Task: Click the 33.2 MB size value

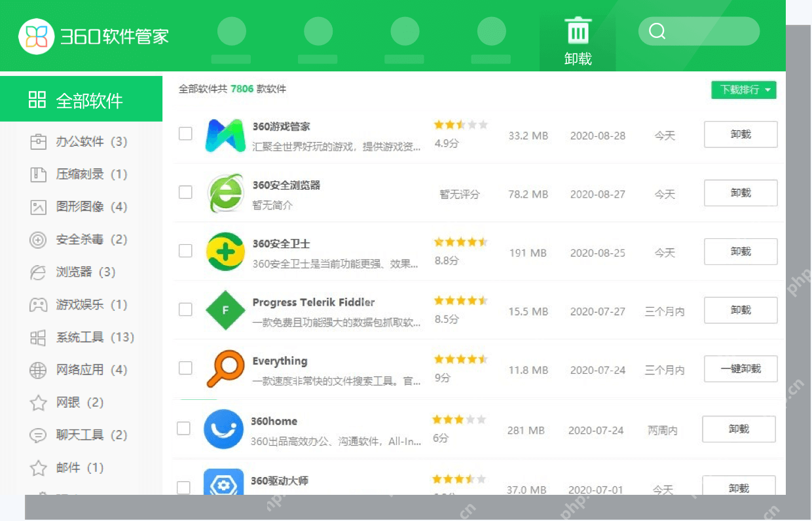Action: pos(528,135)
